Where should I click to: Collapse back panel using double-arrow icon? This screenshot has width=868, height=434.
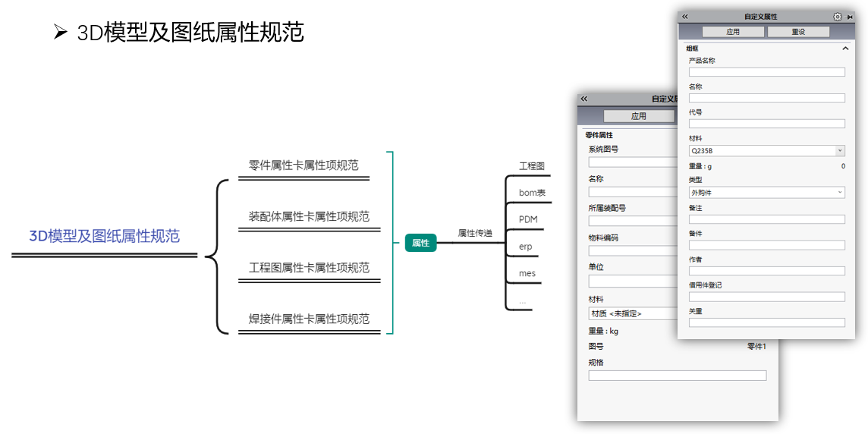point(583,99)
